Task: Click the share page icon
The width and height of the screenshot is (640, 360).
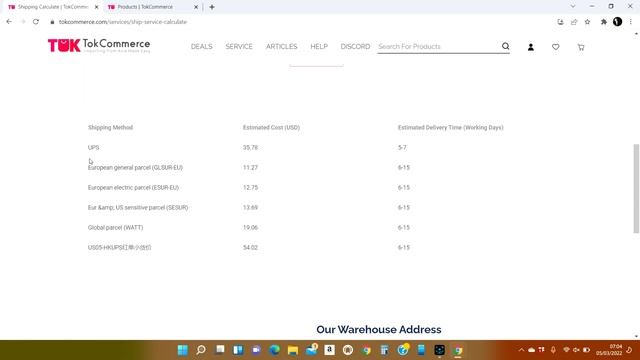Action: coord(574,22)
